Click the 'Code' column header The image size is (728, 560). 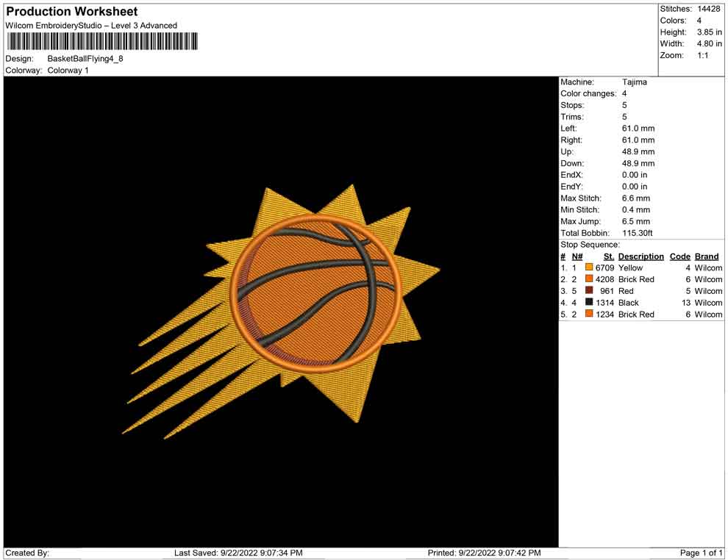click(x=679, y=256)
